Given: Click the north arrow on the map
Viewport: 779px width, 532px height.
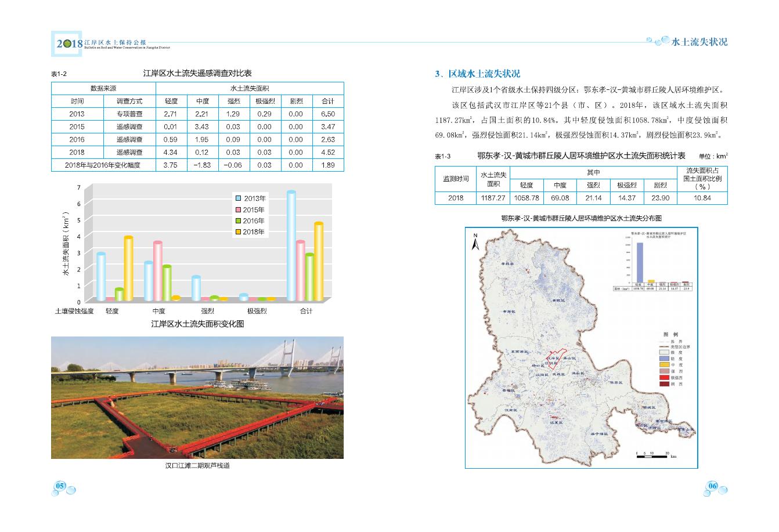Looking at the screenshot, I should pos(475,243).
